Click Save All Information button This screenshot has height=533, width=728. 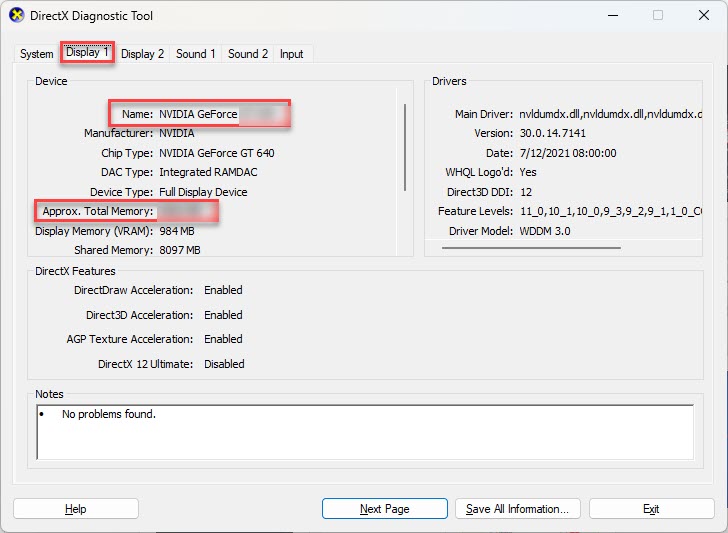coord(517,509)
